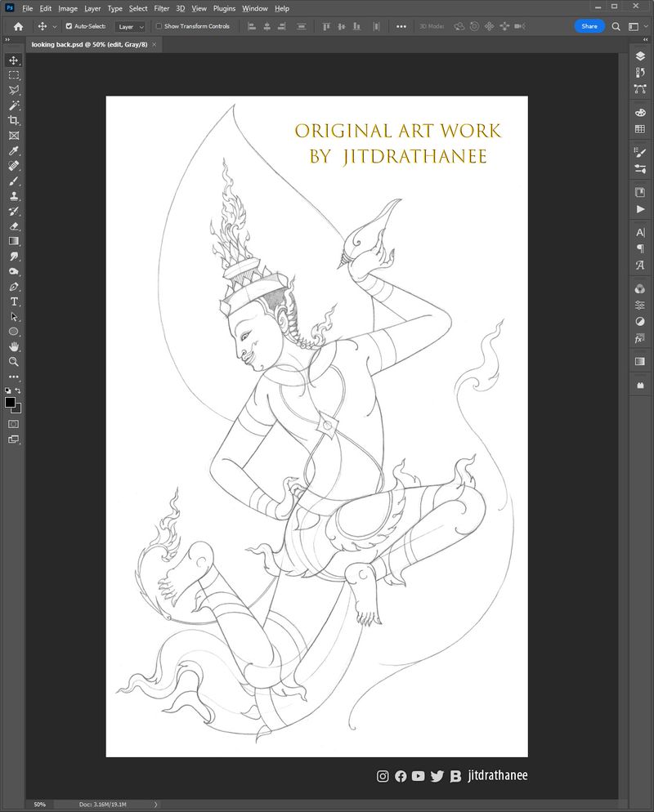654x812 pixels.
Task: Enable Show Transform Controls checkbox
Action: pos(159,26)
